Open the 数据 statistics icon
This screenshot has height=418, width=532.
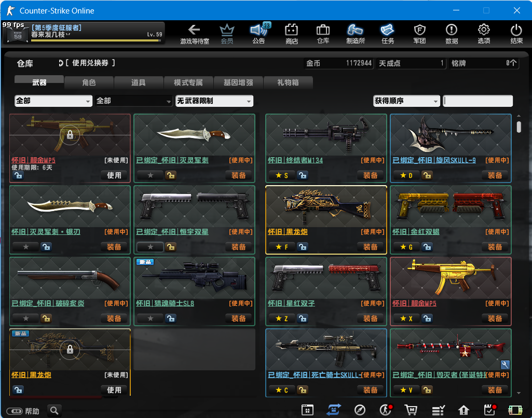452,34
